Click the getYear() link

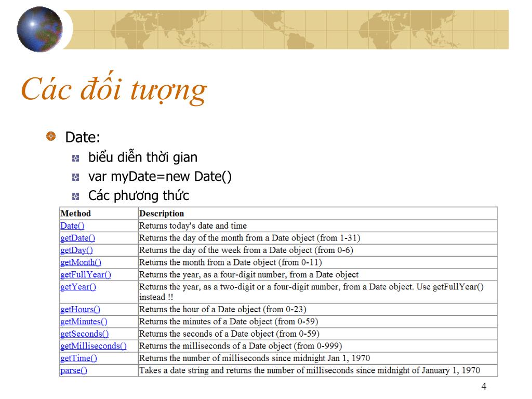coord(78,287)
